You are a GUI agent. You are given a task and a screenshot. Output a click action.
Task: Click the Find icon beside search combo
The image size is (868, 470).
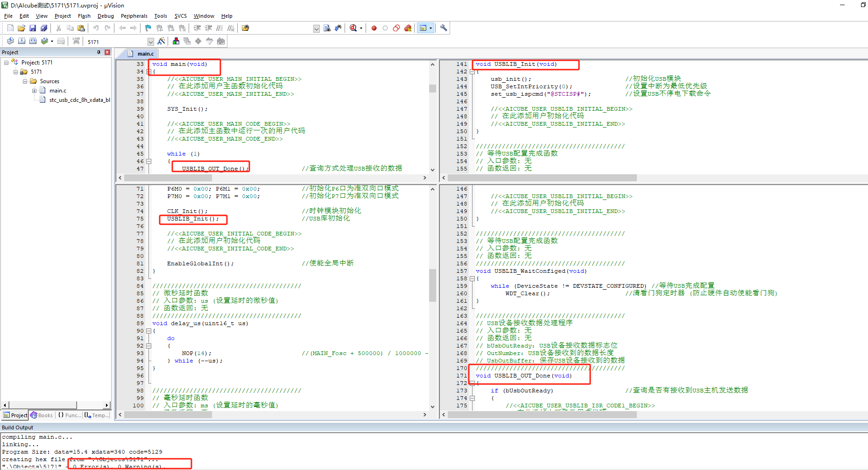327,28
